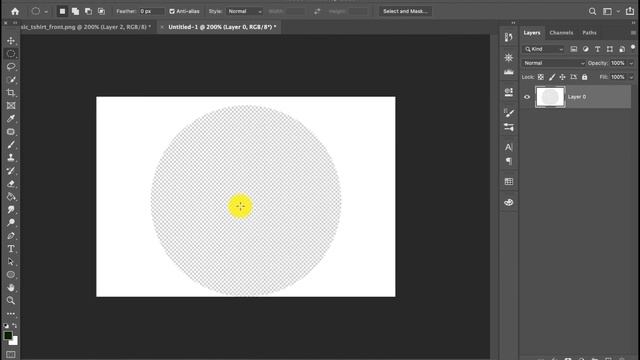The width and height of the screenshot is (640, 360).
Task: Toggle Quick Mask mode icon
Action: (x=11, y=355)
